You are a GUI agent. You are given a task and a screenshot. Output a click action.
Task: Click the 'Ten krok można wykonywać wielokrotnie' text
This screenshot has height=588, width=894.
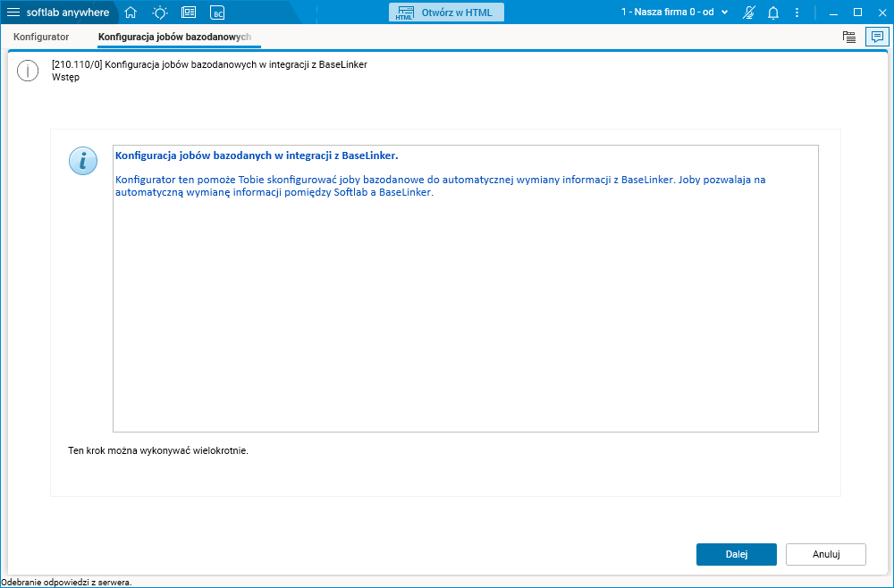[158, 450]
